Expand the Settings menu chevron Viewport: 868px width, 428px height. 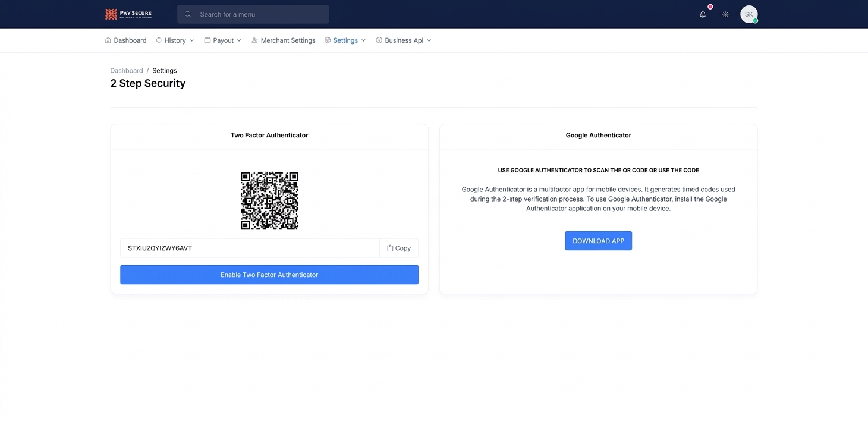pos(363,40)
